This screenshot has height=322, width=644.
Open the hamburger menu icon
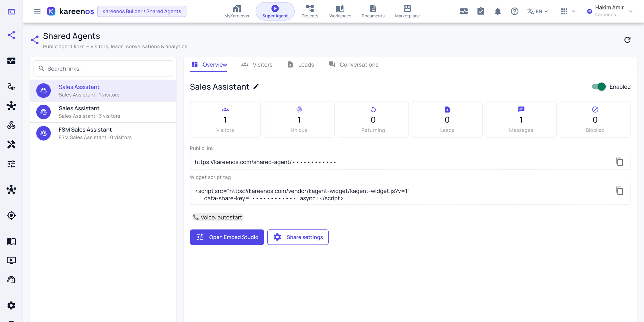tap(37, 11)
